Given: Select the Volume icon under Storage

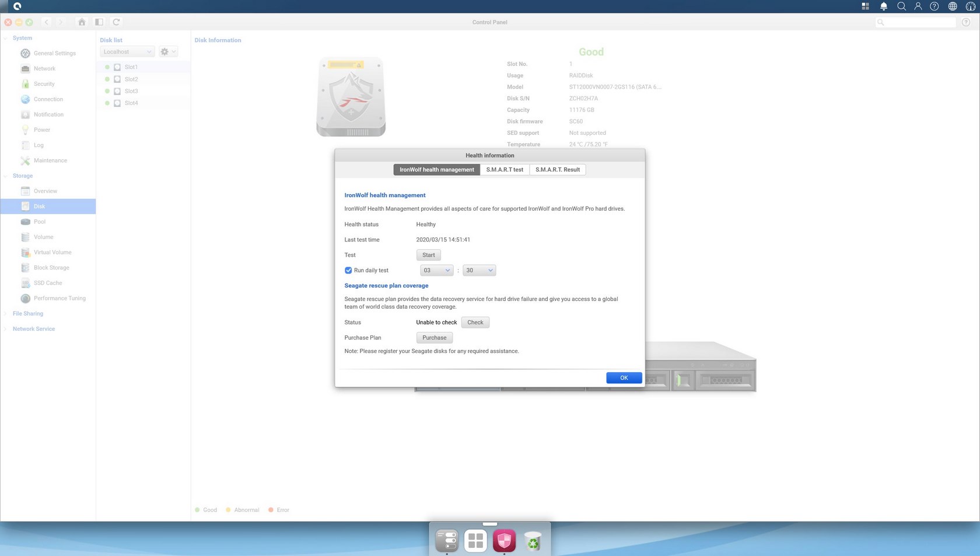Looking at the screenshot, I should (x=25, y=237).
